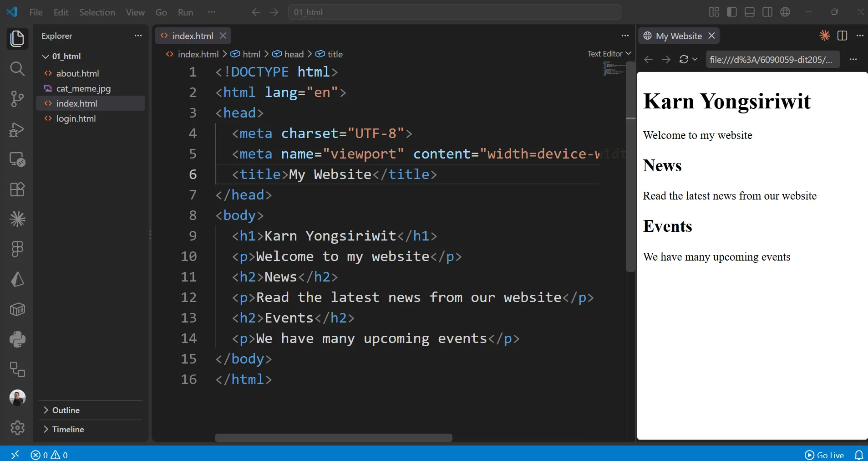Close the index.html editor tab
The height and width of the screenshot is (461, 868).
(x=223, y=36)
